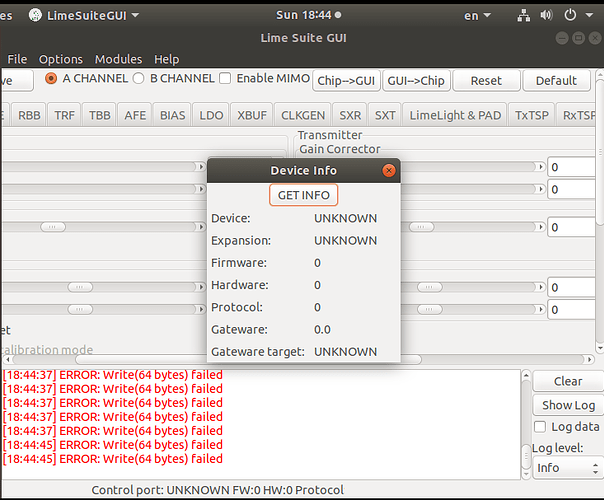Click the log panel scrollbar up arrow
604x500 pixels.
point(526,375)
